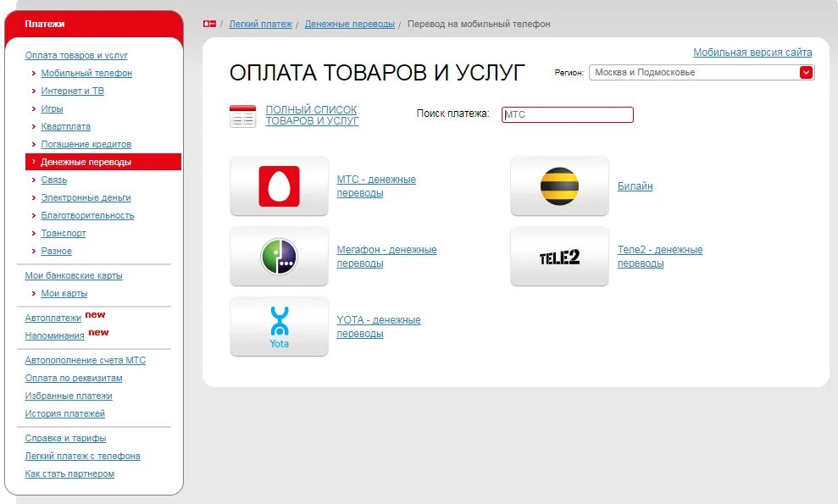Viewport: 838px width, 504px height.
Task: Click the MTS home icon in breadcrumb
Action: pos(209,24)
